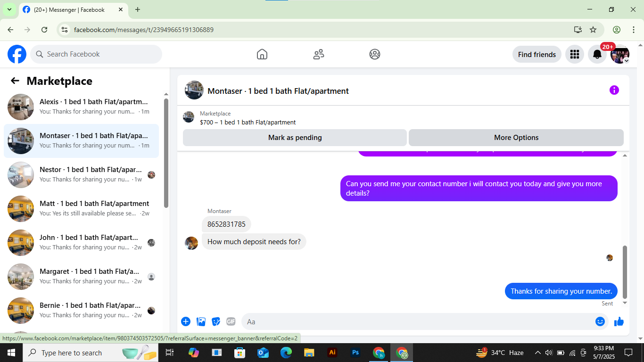The width and height of the screenshot is (644, 362).
Task: Open the Groups icon in top navigation
Action: pos(375,54)
